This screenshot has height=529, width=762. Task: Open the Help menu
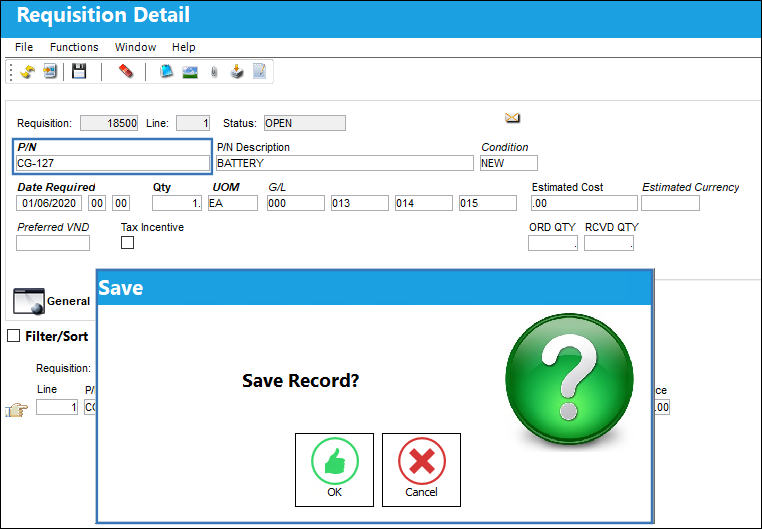[184, 47]
